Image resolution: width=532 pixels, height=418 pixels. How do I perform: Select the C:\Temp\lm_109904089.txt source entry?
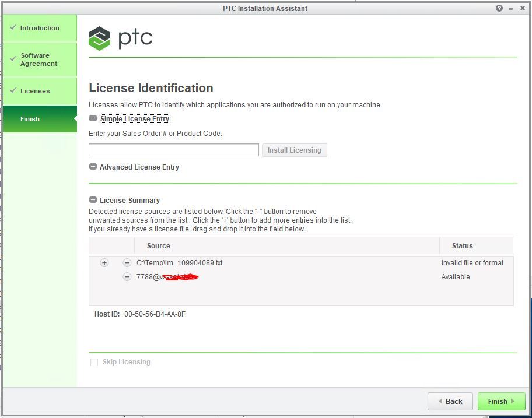(x=180, y=263)
